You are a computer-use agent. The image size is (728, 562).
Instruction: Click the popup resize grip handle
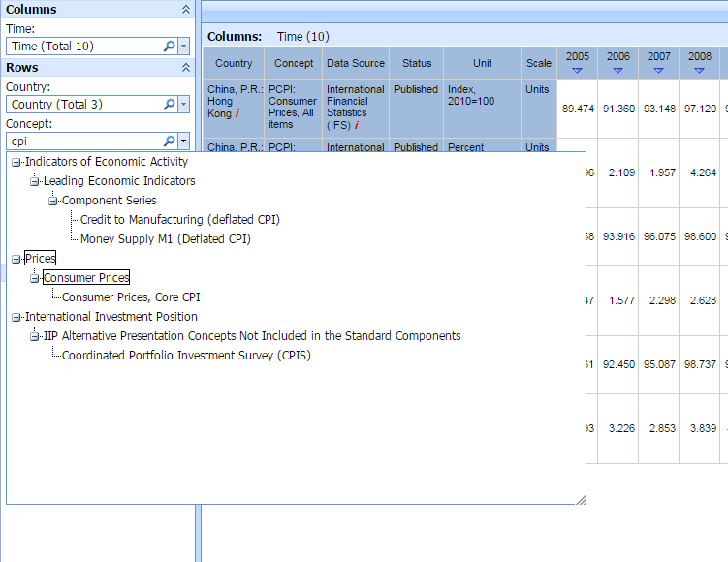581,500
